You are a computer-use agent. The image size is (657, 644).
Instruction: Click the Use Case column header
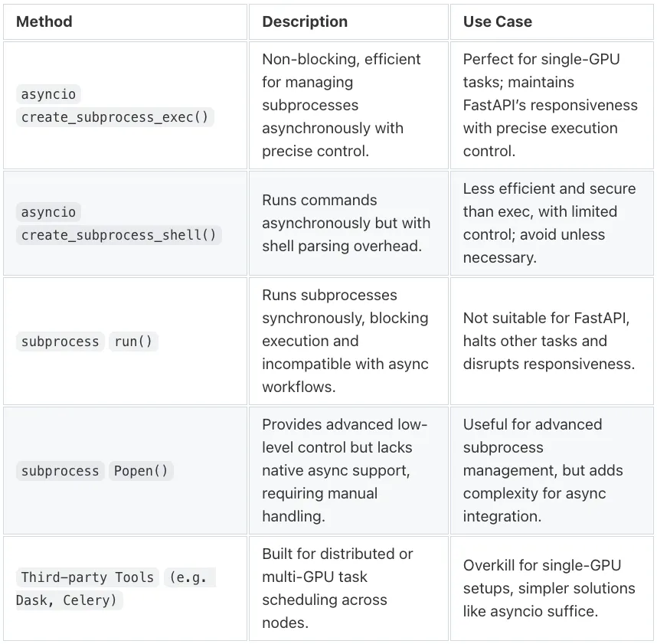pos(498,21)
